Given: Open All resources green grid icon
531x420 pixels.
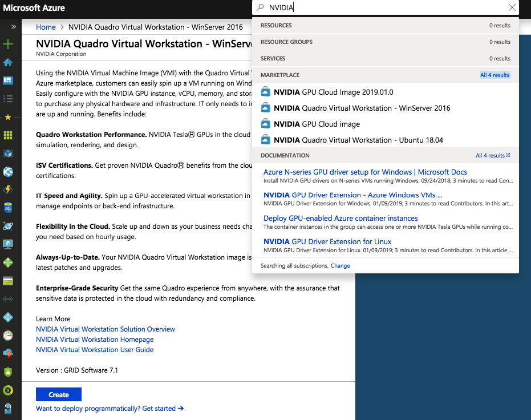Looking at the screenshot, I should pos(8,135).
